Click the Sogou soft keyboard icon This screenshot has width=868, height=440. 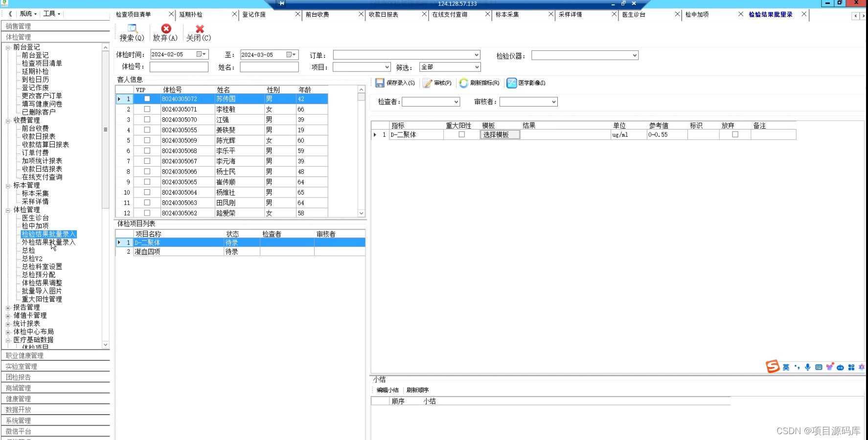coord(819,367)
